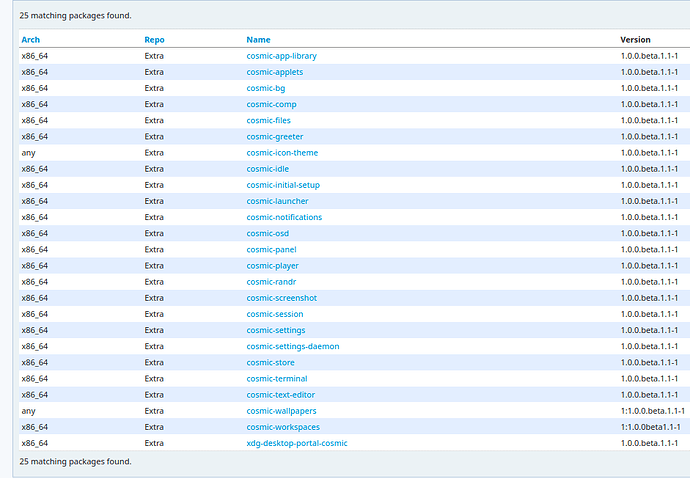View the cosmic-store package page
The image size is (690, 478).
click(270, 362)
